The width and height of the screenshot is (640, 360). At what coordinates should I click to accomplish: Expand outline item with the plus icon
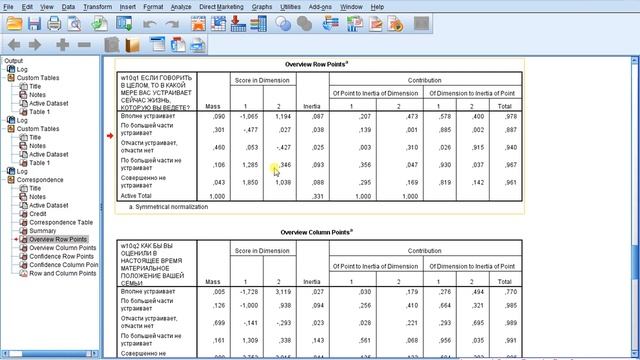pyautogui.click(x=62, y=44)
